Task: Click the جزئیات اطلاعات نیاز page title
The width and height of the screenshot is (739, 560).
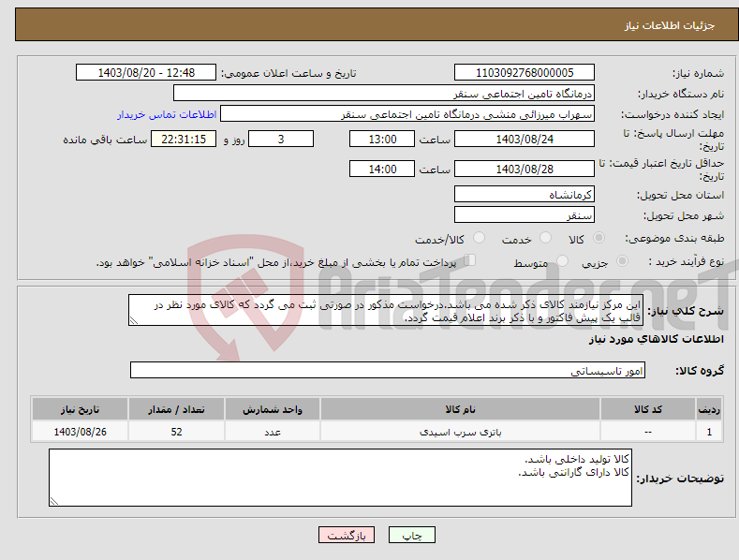Action: pos(670,25)
